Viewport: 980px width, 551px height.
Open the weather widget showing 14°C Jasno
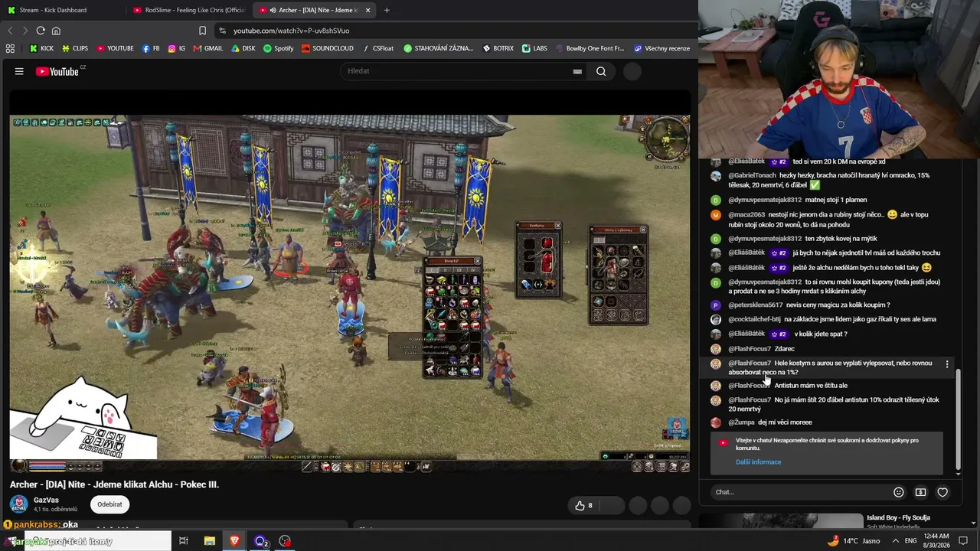click(x=854, y=541)
